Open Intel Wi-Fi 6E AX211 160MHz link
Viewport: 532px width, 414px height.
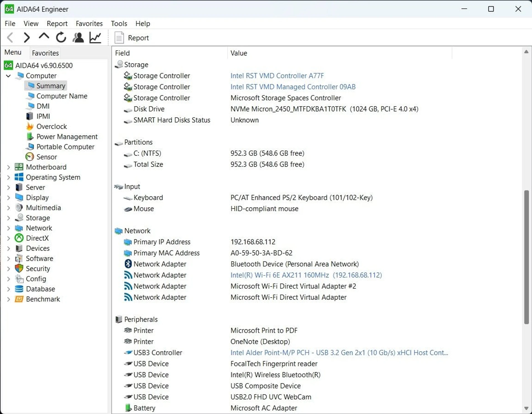[306, 275]
